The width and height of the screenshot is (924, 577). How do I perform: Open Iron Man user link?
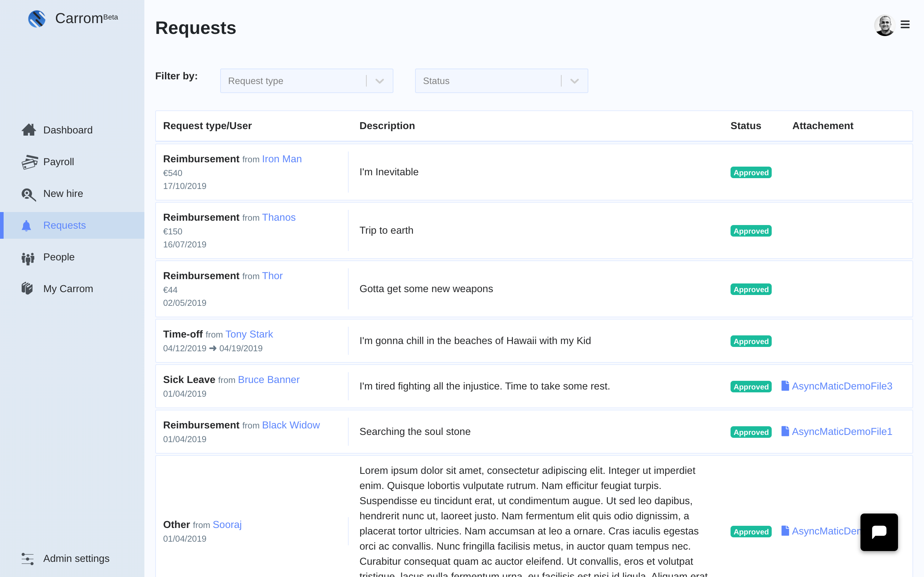point(282,159)
